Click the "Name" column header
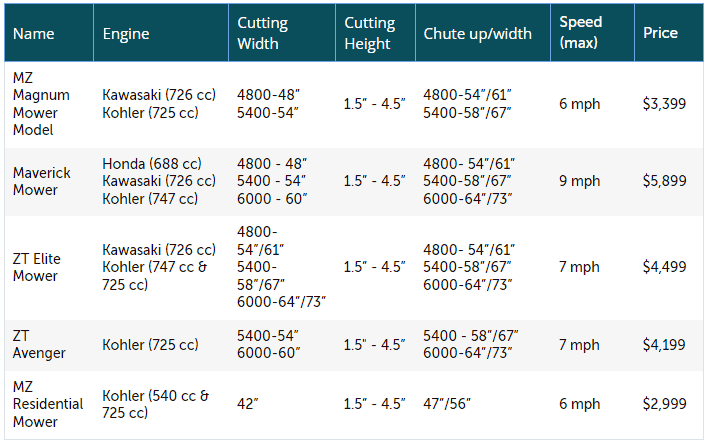Image resolution: width=707 pixels, height=442 pixels. (x=34, y=34)
